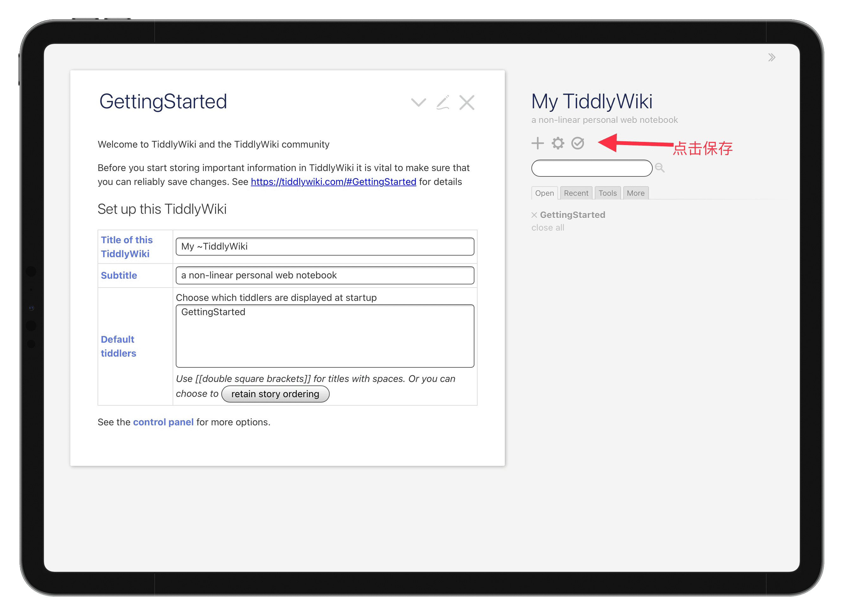The width and height of the screenshot is (844, 616).
Task: Click the Title of this TiddlyWiki link
Action: click(x=127, y=247)
